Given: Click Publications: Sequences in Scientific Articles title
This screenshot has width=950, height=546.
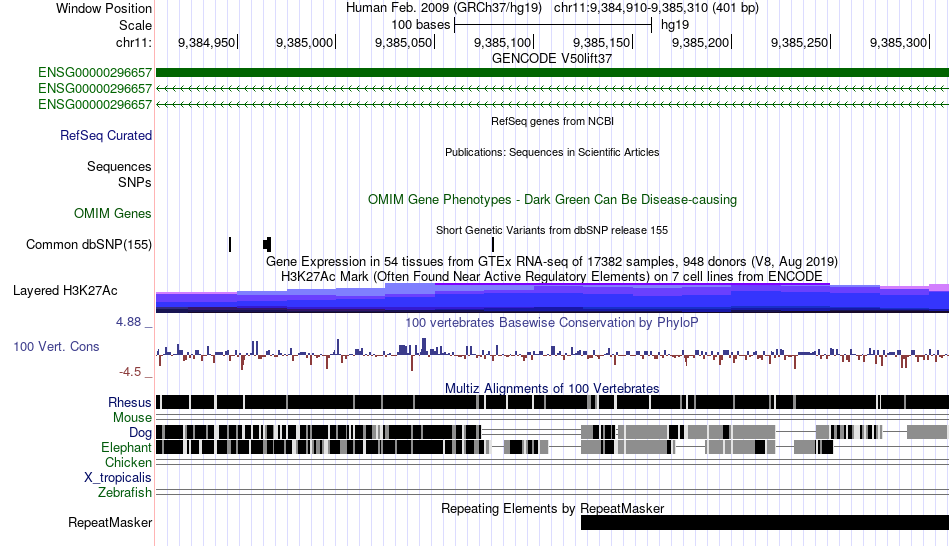Looking at the screenshot, I should click(552, 152).
